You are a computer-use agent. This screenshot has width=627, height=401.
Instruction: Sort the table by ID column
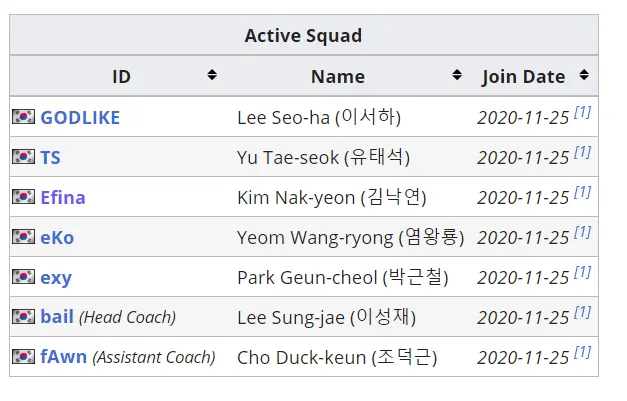[x=212, y=76]
